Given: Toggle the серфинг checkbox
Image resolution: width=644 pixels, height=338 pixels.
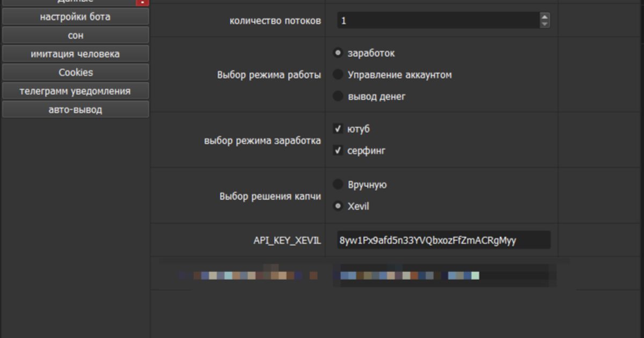Looking at the screenshot, I should (338, 151).
